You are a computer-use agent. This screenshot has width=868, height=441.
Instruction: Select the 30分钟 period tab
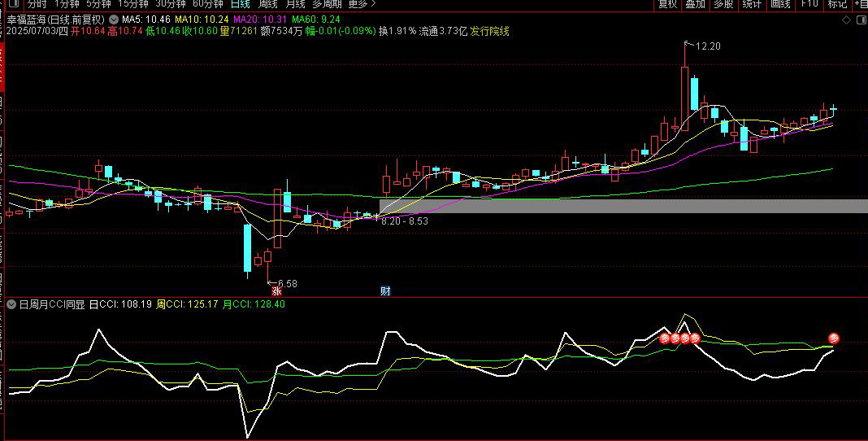click(x=171, y=4)
